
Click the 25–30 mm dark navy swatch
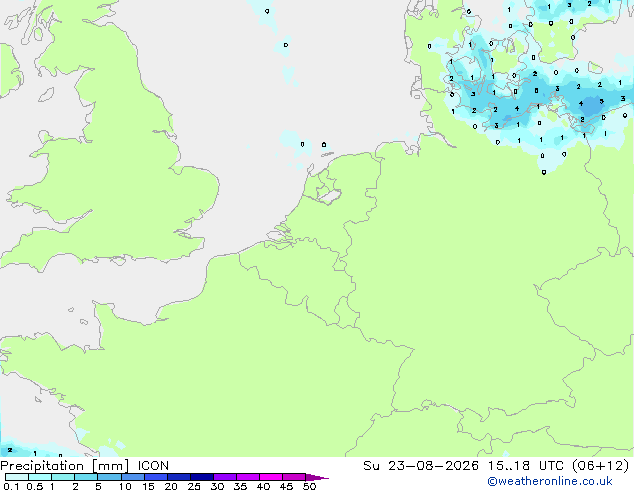tap(202, 477)
